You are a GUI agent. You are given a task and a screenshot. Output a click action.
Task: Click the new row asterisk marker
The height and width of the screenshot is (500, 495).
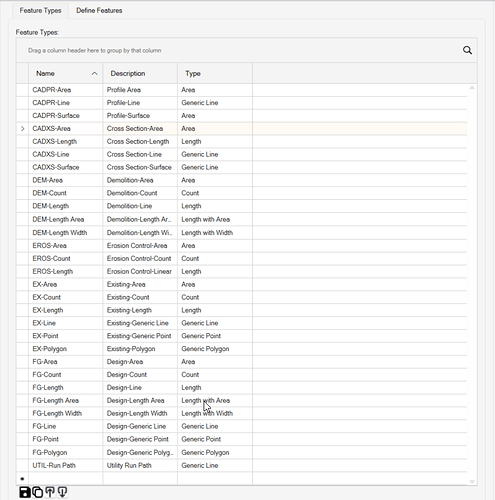coord(22,479)
